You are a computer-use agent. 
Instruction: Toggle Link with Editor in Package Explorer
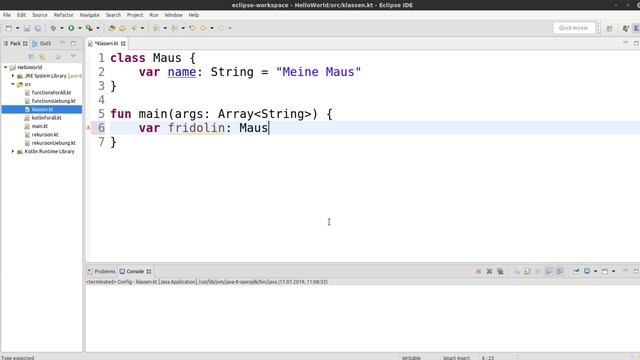(x=42, y=57)
